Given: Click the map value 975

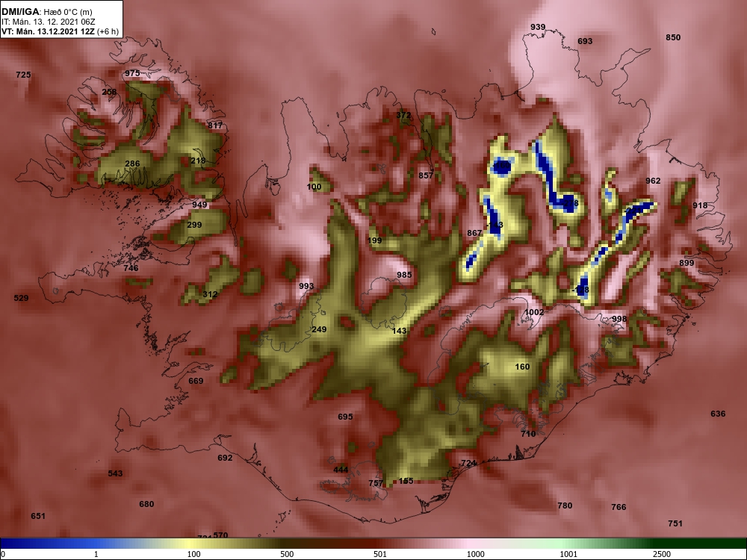Looking at the screenshot, I should point(132,73).
